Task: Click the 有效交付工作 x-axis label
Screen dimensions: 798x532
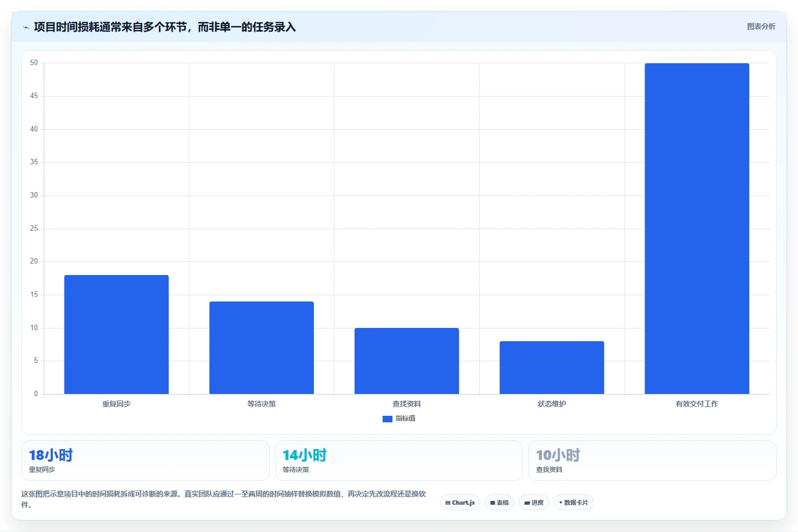Action: 697,404
